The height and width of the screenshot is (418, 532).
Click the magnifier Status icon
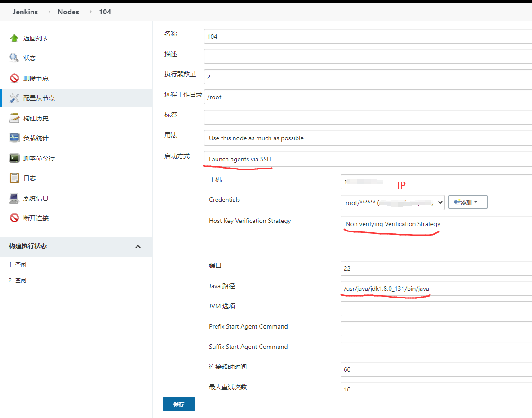point(14,58)
